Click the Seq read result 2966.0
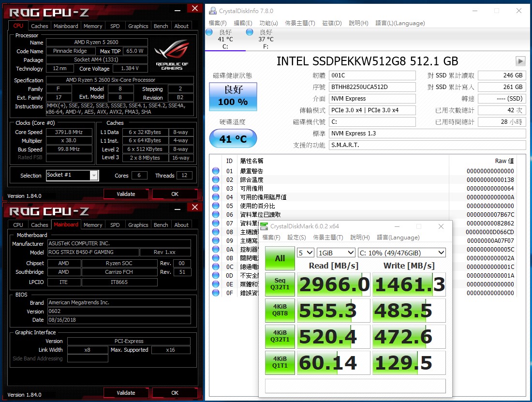Screen dimensions: 532x402 point(334,284)
